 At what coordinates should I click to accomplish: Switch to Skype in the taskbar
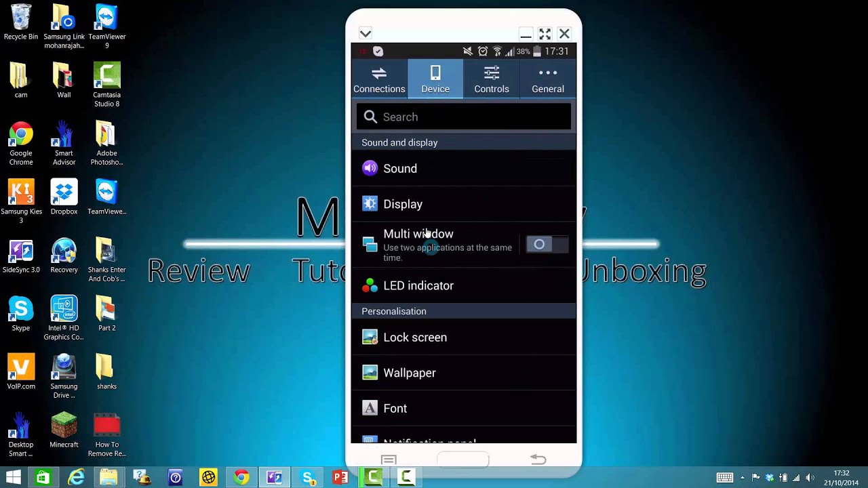point(308,477)
